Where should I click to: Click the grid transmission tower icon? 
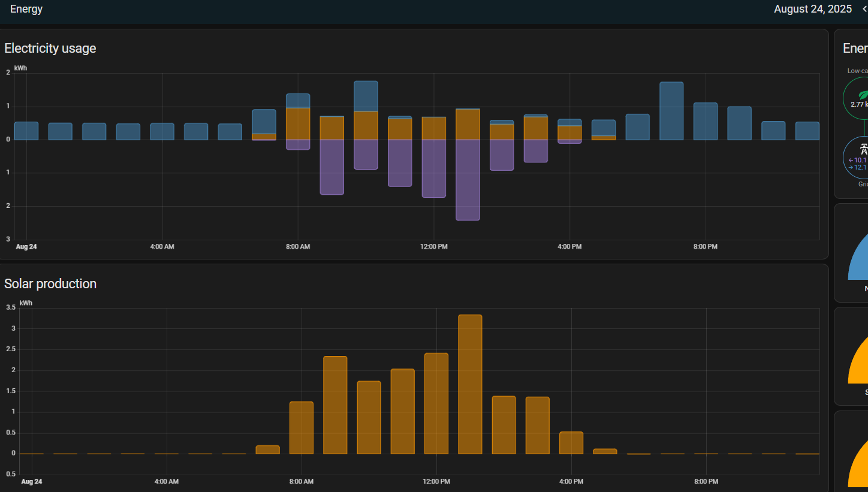pos(863,150)
